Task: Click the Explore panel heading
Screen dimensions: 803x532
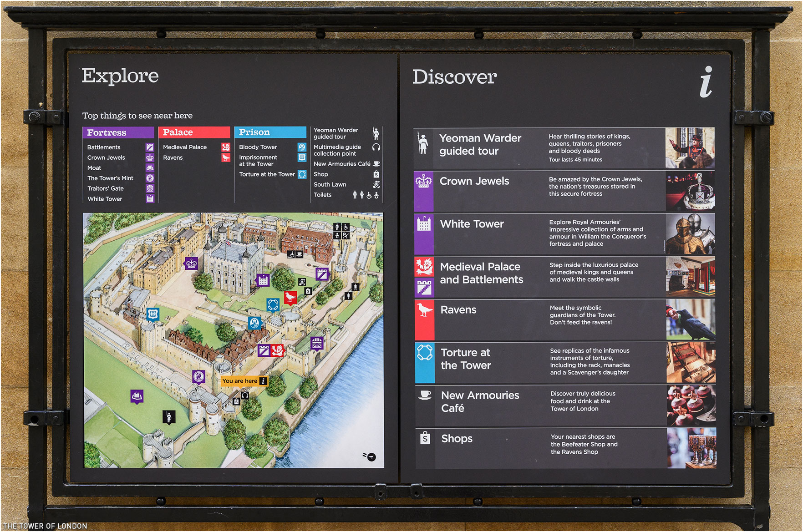Action: tap(120, 76)
